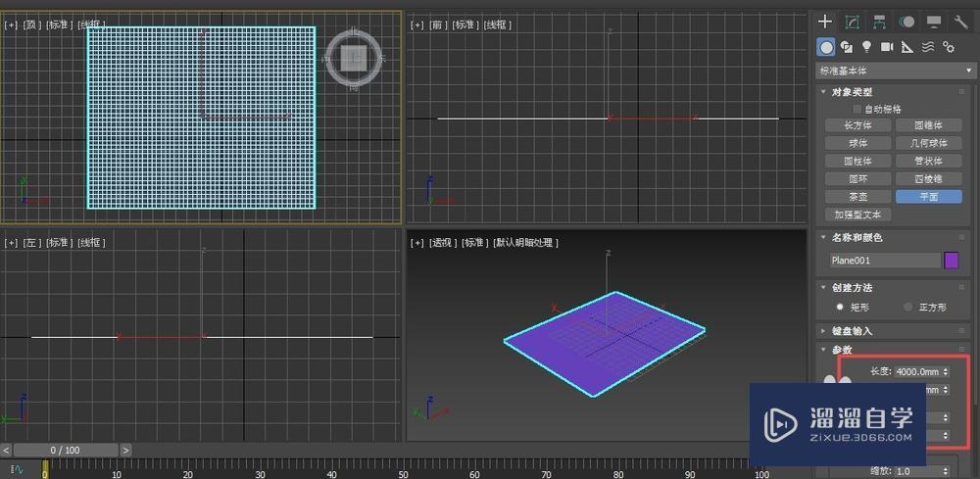Click the 0 / 100 time slider handle
Screen dimensions: 980x479
(x=66, y=450)
